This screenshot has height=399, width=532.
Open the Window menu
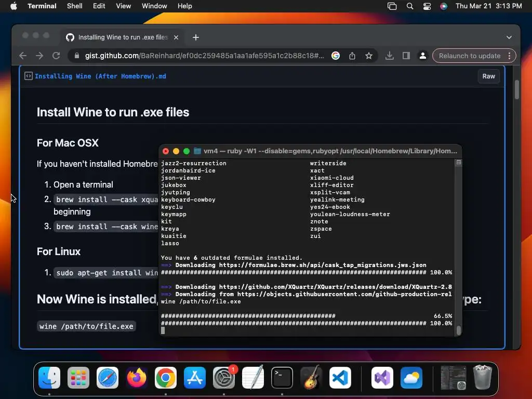click(154, 6)
